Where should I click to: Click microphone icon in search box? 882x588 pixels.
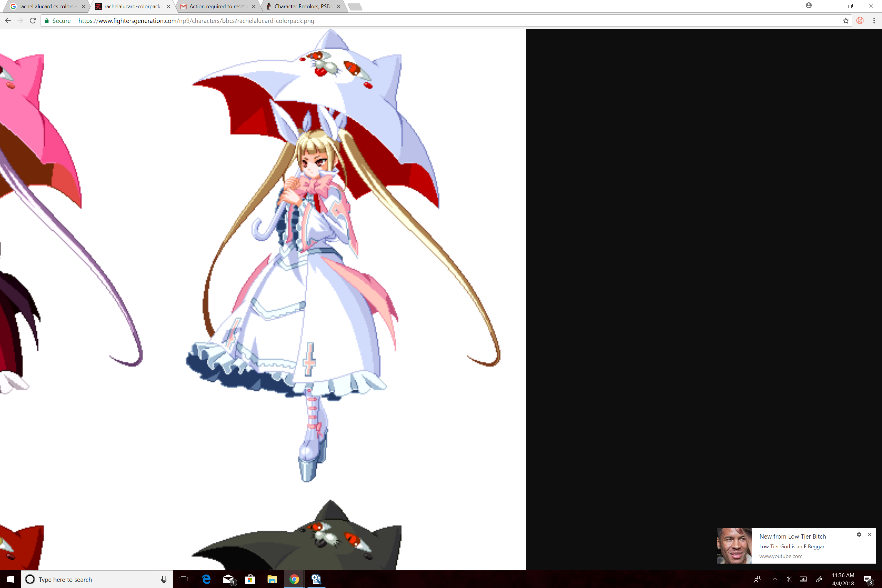click(164, 579)
